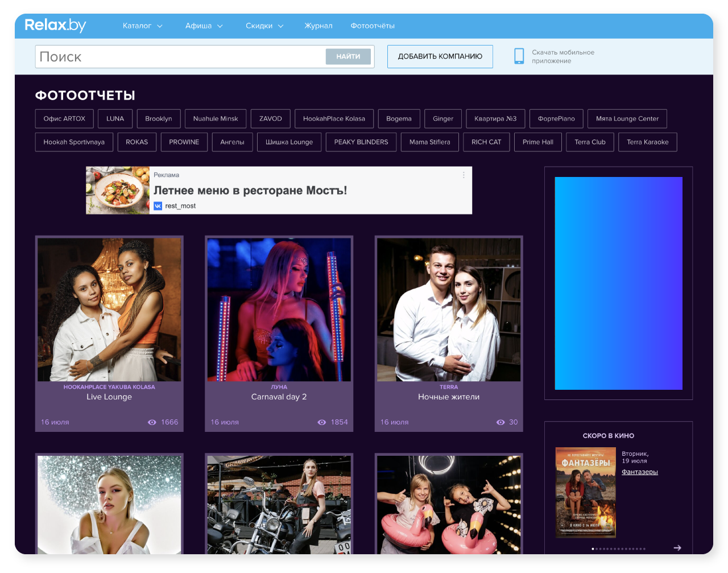728x573 pixels.
Task: Filter by Квартира №3 tag
Action: click(x=495, y=118)
